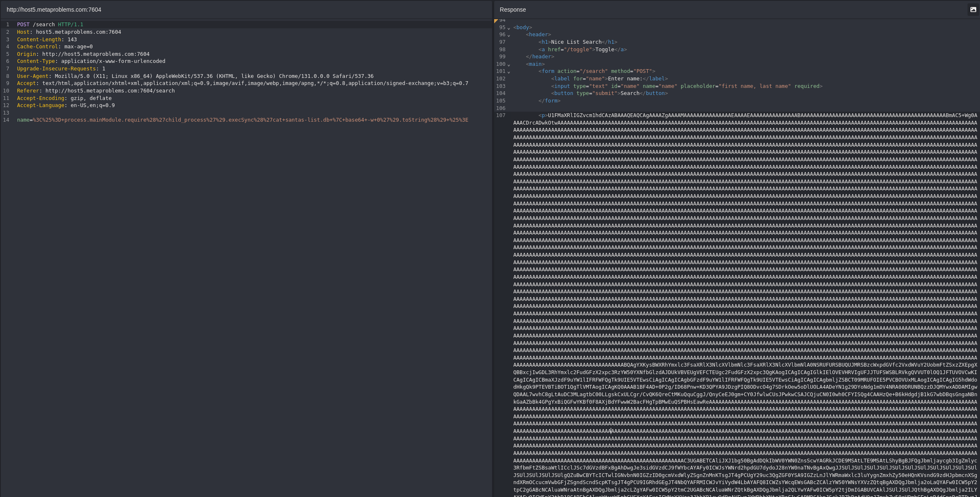
Task: Click the /toggle anchor line in response
Action: point(582,50)
